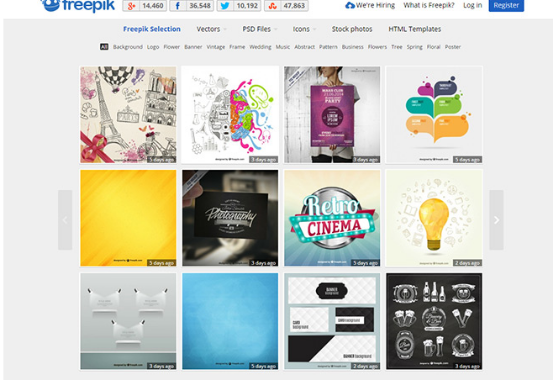Go to next page with right arrow
Image resolution: width=554 pixels, height=381 pixels.
pos(496,220)
